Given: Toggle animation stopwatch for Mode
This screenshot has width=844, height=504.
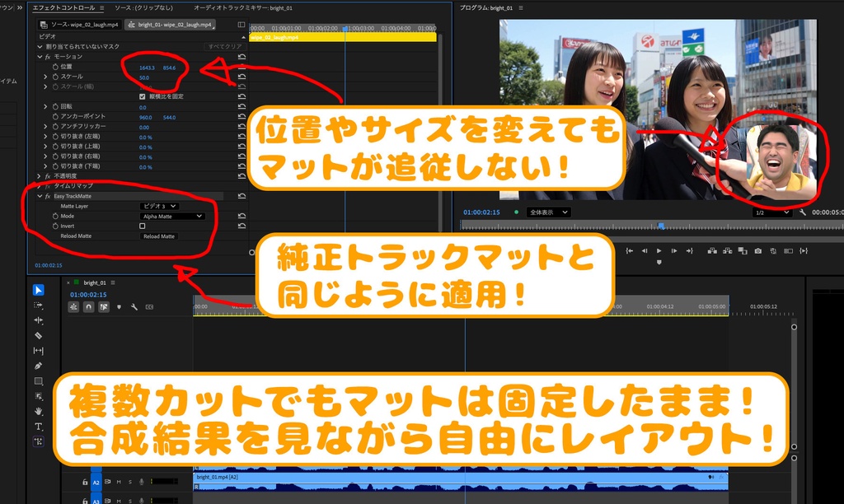Looking at the screenshot, I should coord(55,216).
